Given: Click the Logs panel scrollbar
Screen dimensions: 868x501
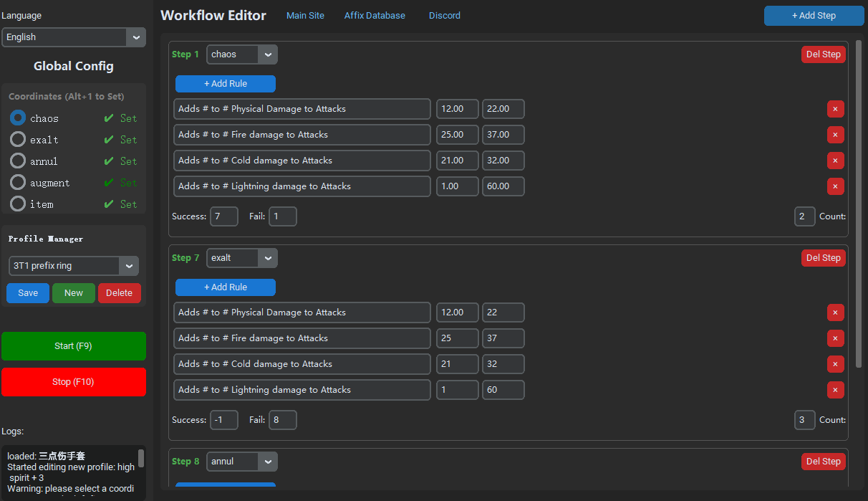Looking at the screenshot, I should coord(141,458).
